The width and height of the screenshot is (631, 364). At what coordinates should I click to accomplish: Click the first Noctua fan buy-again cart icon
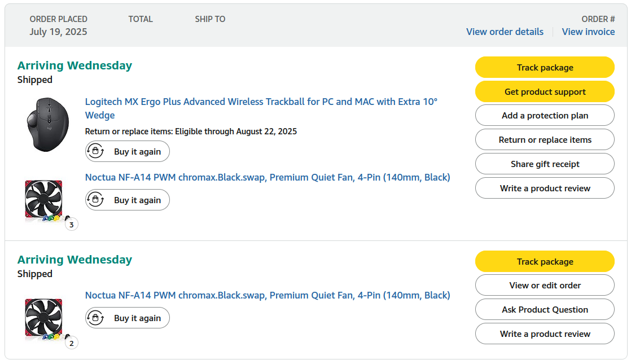tap(95, 200)
